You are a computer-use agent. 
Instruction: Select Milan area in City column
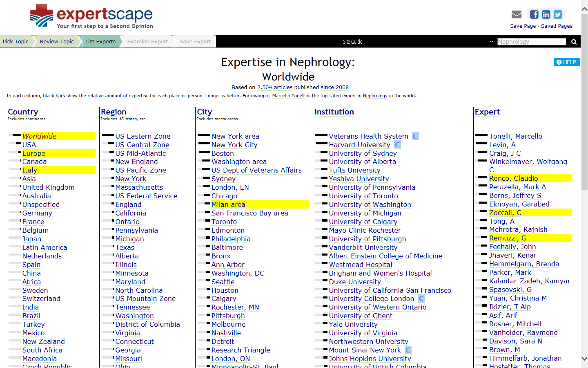click(x=228, y=204)
